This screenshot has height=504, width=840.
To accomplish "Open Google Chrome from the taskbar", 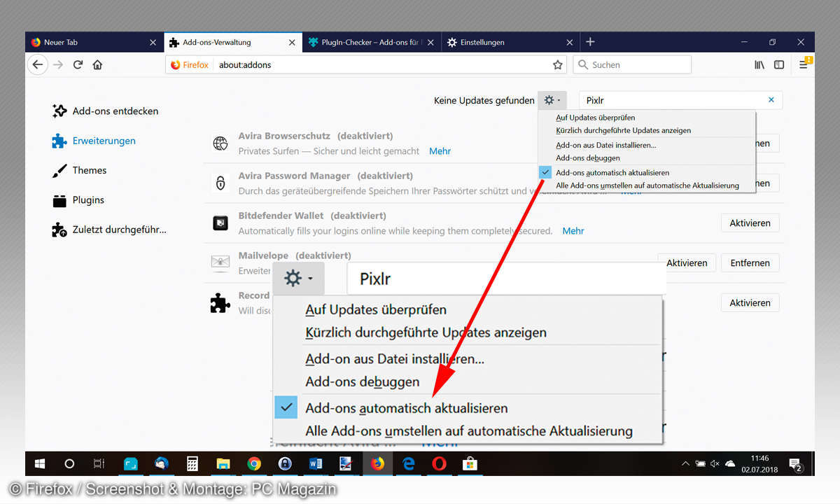I will (x=253, y=463).
